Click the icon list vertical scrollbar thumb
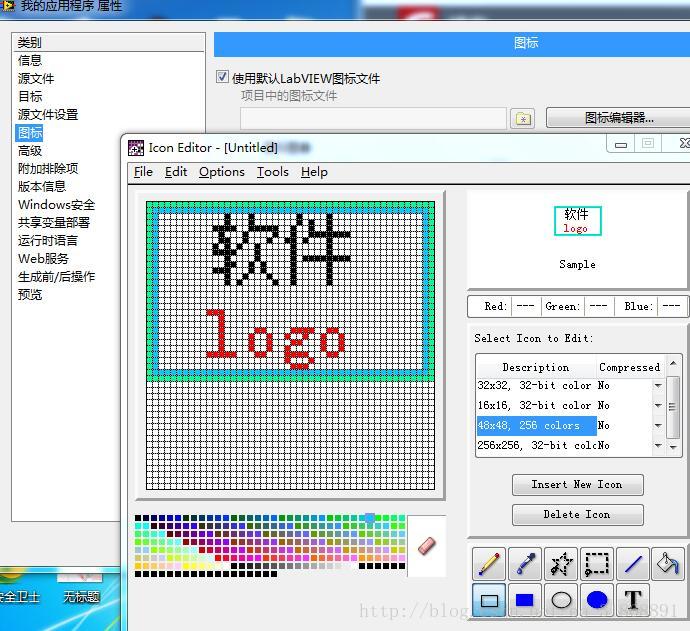 click(672, 407)
